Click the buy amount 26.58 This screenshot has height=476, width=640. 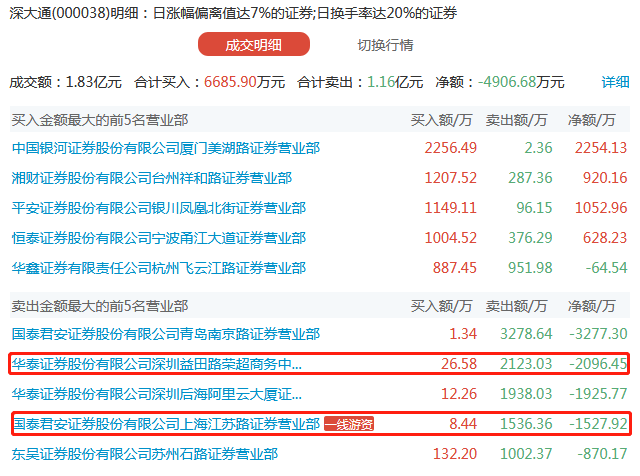(459, 364)
